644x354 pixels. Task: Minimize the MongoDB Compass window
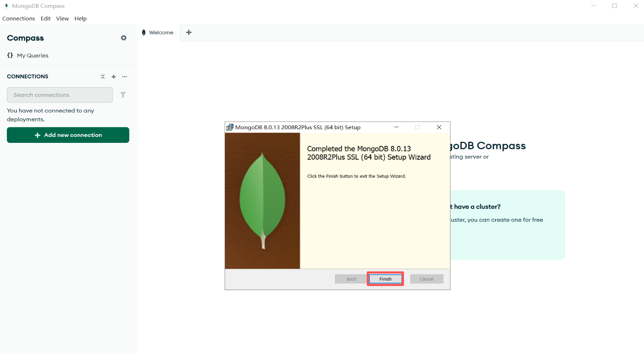coord(593,6)
